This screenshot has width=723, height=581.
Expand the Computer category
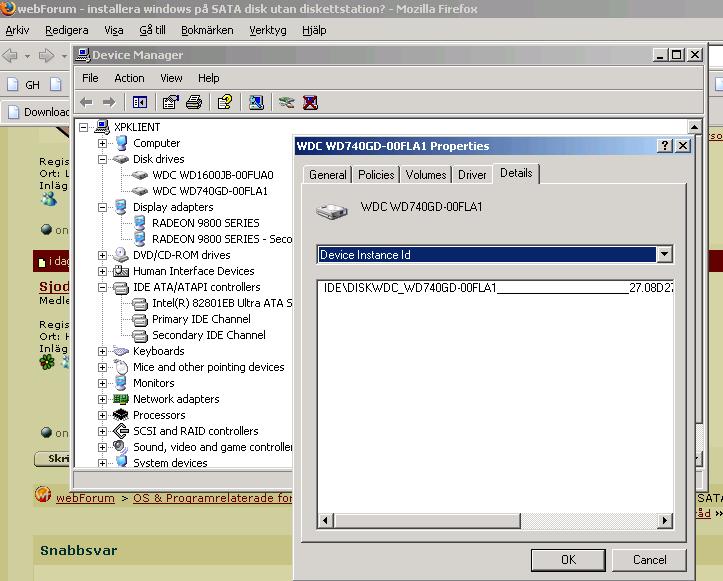click(102, 143)
